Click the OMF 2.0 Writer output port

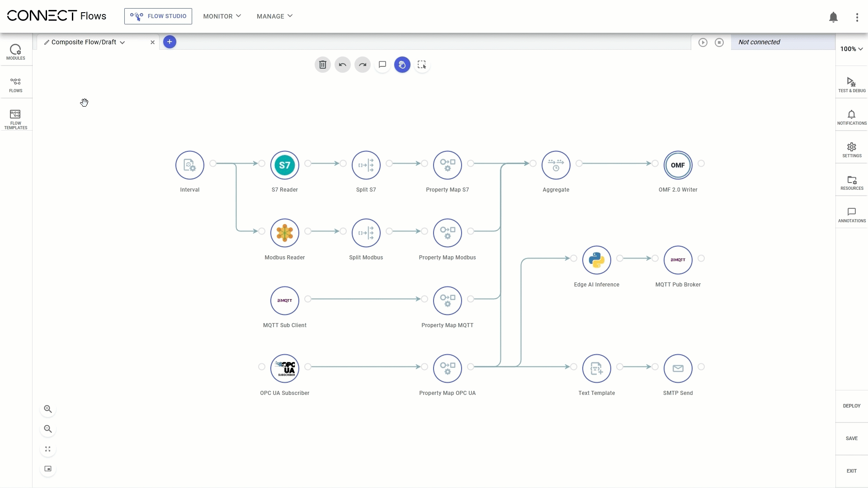(701, 164)
